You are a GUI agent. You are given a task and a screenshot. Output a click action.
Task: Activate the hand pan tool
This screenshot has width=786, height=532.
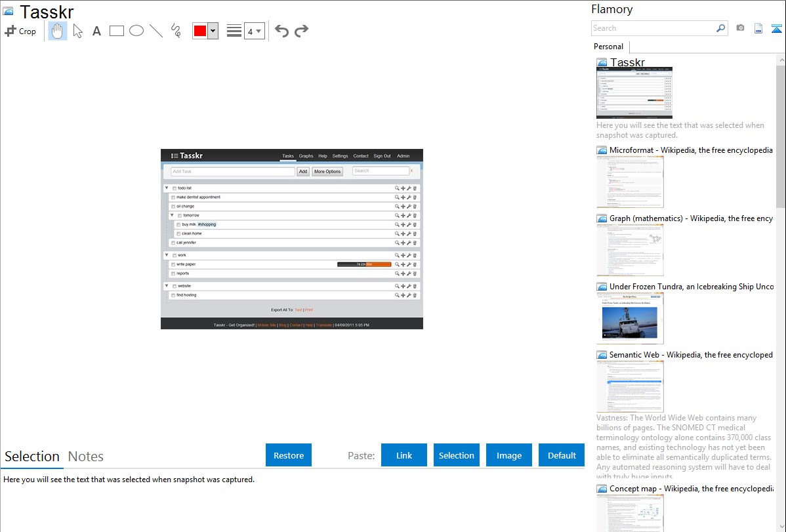58,31
